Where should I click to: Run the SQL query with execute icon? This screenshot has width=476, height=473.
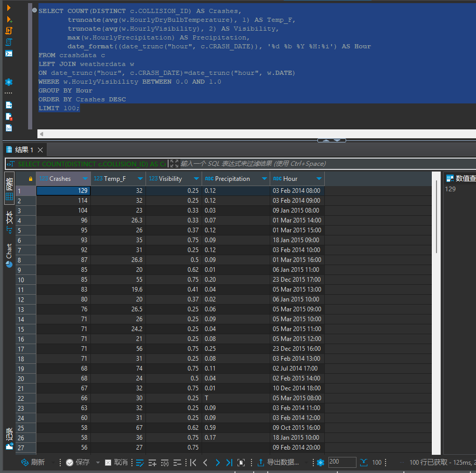8,8
